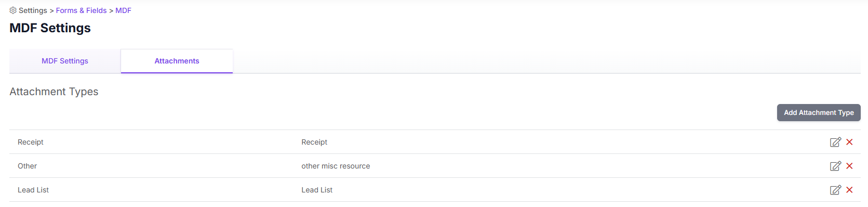
Task: Open Forms & Fields breadcrumb link
Action: [x=81, y=10]
